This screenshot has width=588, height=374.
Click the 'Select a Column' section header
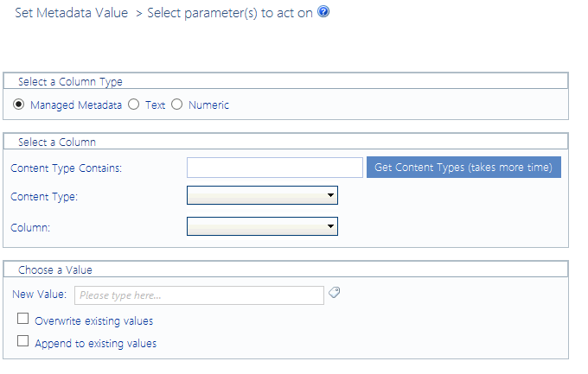pos(57,142)
